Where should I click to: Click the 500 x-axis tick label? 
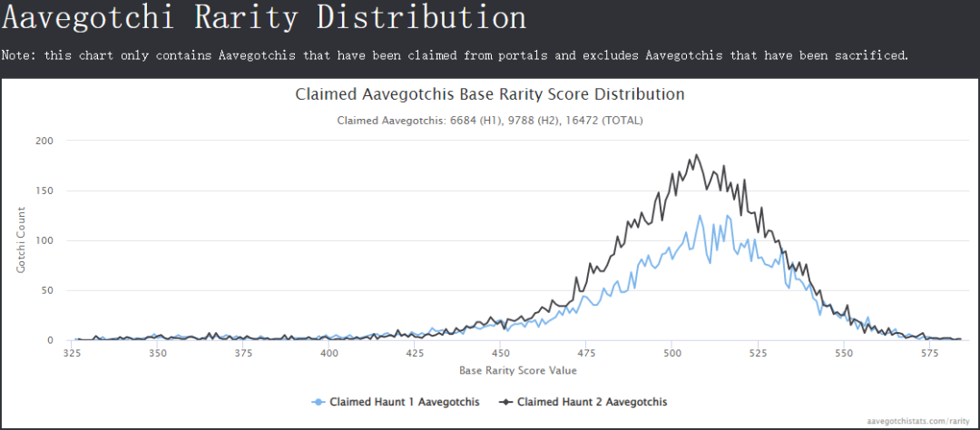pyautogui.click(x=671, y=354)
